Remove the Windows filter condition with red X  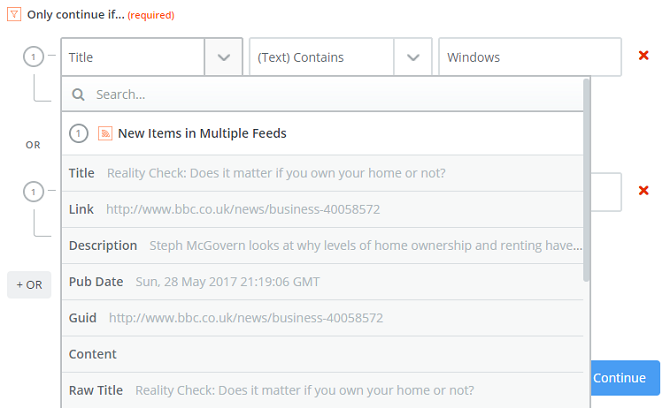644,56
